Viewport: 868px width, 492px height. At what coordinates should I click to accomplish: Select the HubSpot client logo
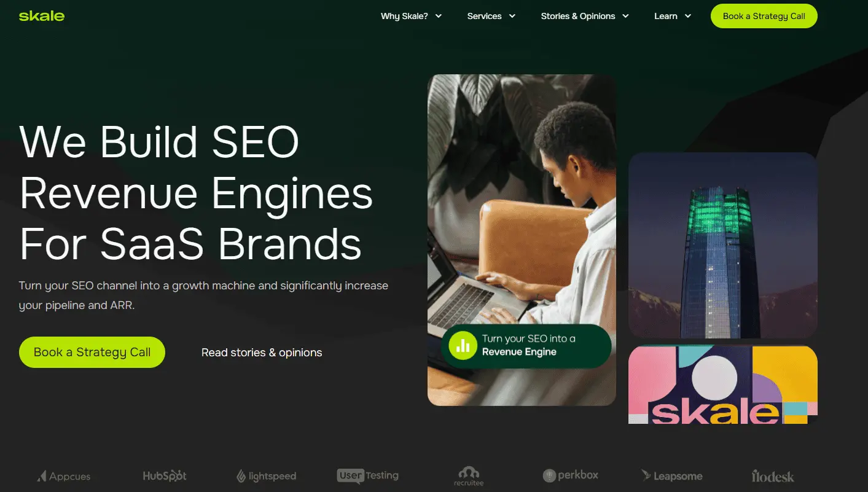point(165,475)
